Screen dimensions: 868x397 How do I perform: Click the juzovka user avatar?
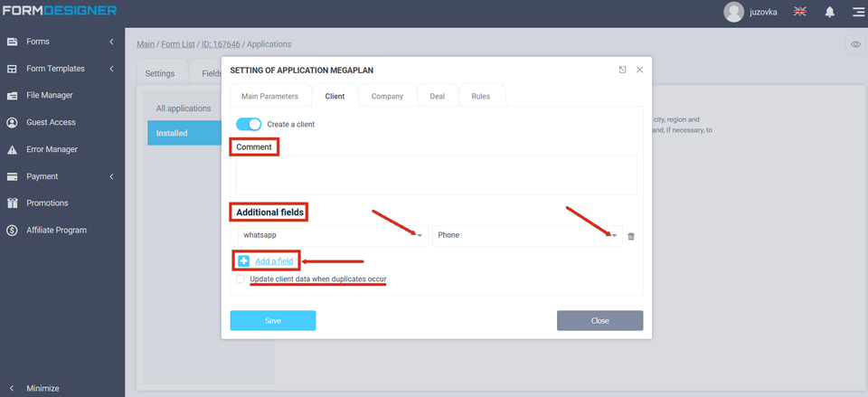coord(733,12)
